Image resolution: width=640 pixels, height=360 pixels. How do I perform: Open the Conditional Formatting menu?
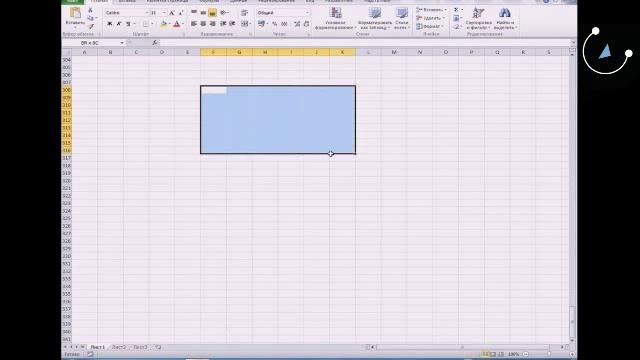(x=335, y=18)
